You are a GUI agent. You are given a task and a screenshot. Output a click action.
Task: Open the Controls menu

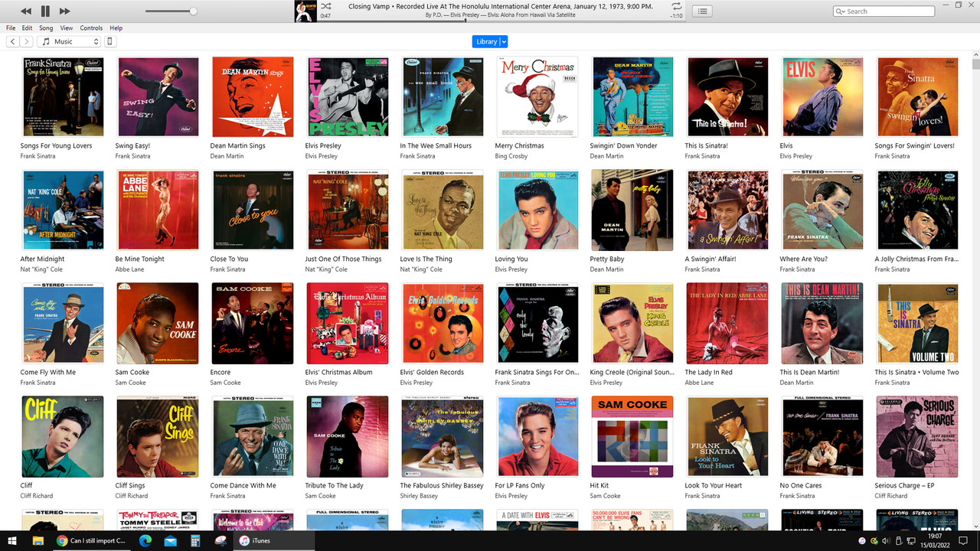pos(91,28)
